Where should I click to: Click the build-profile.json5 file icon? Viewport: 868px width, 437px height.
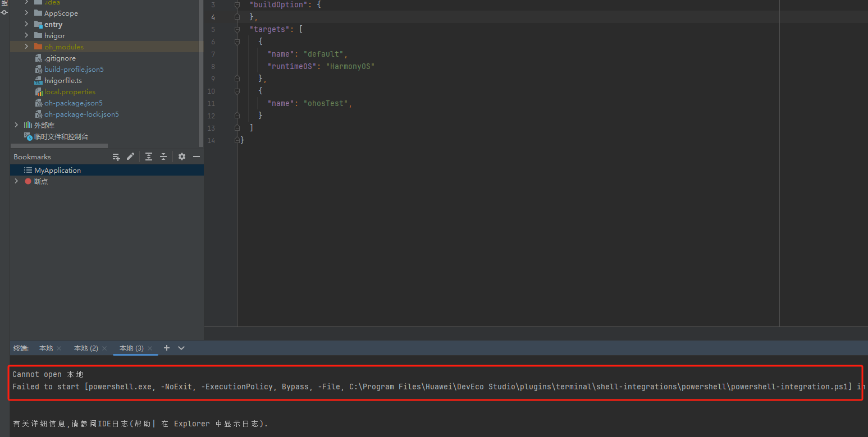click(x=38, y=70)
